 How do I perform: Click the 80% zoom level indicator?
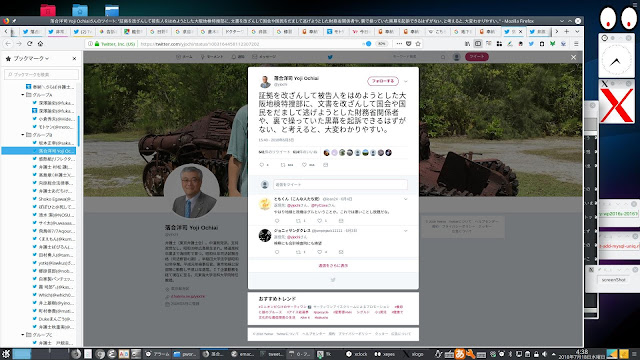point(381,44)
